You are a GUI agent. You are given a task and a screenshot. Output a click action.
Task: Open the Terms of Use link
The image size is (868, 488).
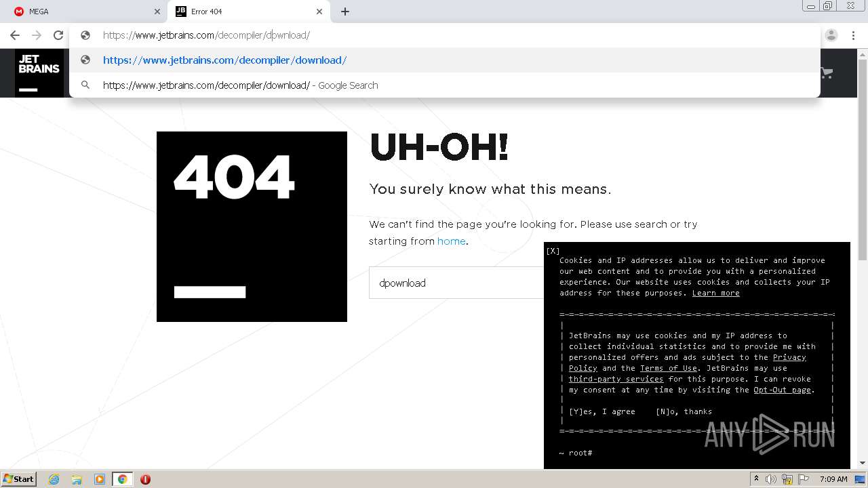[669, 368]
